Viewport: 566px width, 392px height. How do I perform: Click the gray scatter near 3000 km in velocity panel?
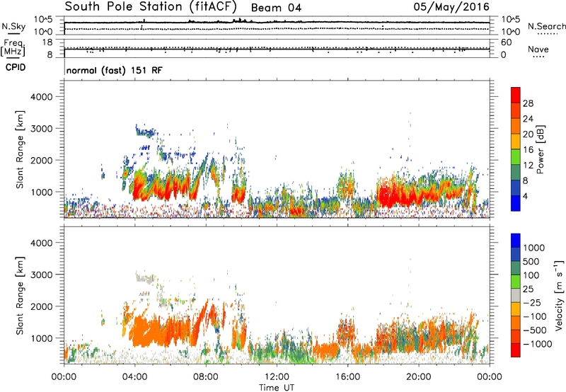(145, 278)
